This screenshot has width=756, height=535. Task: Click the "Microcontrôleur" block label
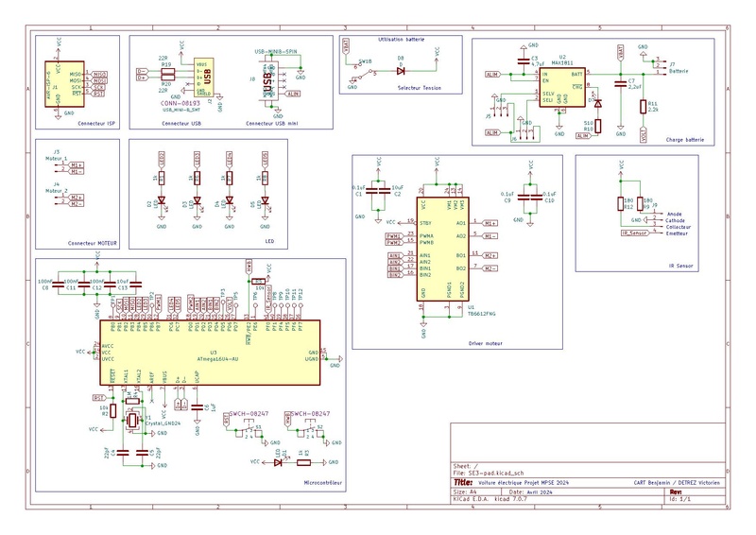pos(323,482)
